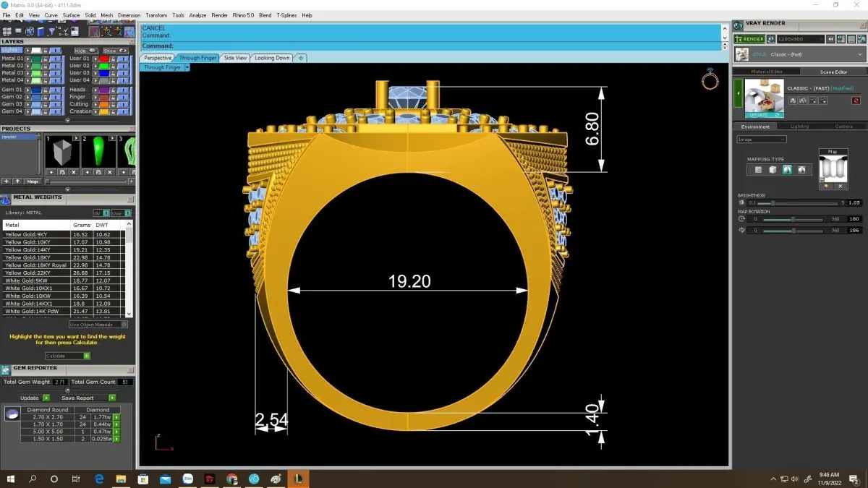Toggle visibility switch for Metal 03 layer
The image size is (868, 488).
click(x=56, y=73)
